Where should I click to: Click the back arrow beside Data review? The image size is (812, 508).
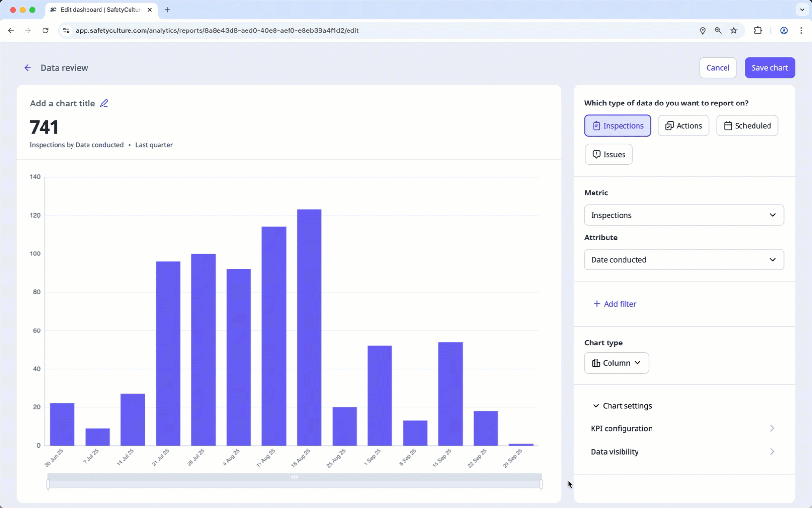pos(28,68)
